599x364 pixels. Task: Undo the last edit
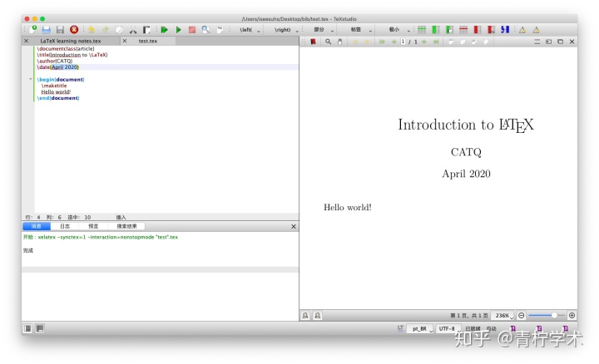coord(92,29)
